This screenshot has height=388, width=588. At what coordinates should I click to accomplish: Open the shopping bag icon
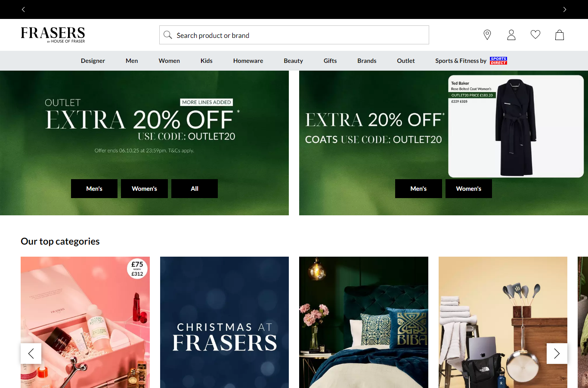(560, 35)
